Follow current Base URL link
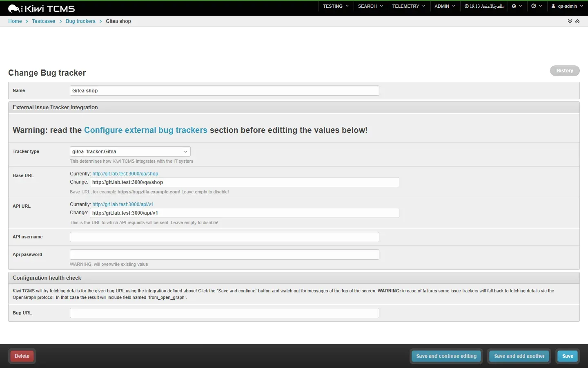Image resolution: width=588 pixels, height=368 pixels. point(125,174)
